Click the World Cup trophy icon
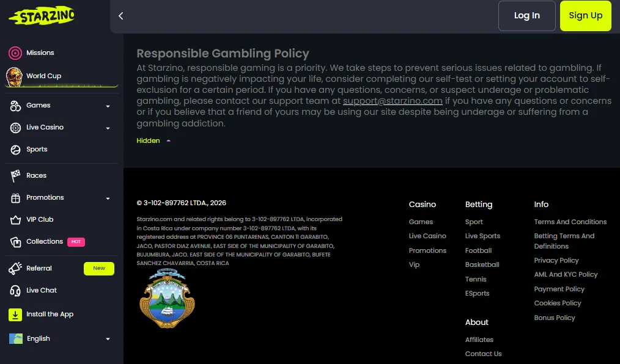The height and width of the screenshot is (364, 620). coord(14,76)
